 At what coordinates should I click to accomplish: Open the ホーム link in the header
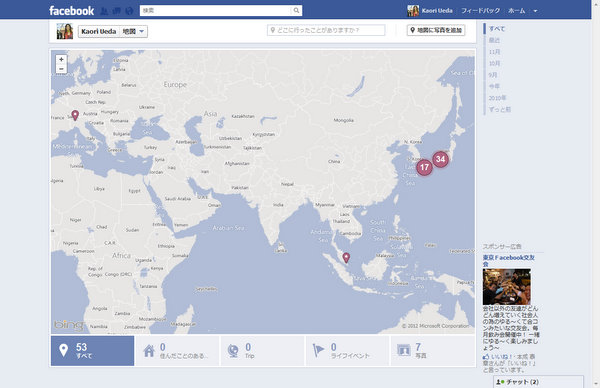(x=516, y=11)
